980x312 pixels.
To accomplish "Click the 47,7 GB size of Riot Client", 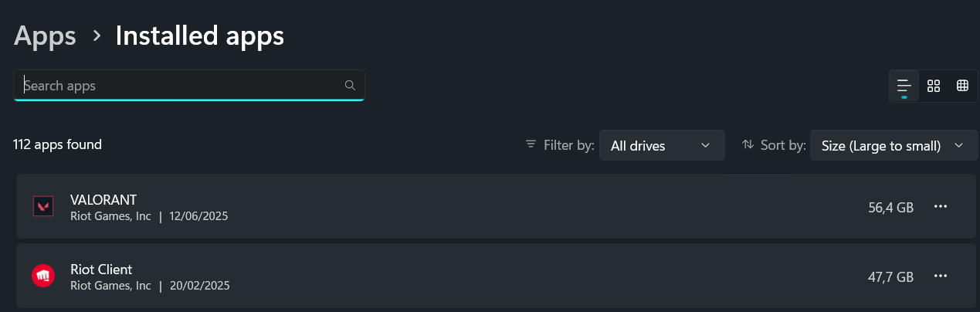I will click(x=890, y=277).
